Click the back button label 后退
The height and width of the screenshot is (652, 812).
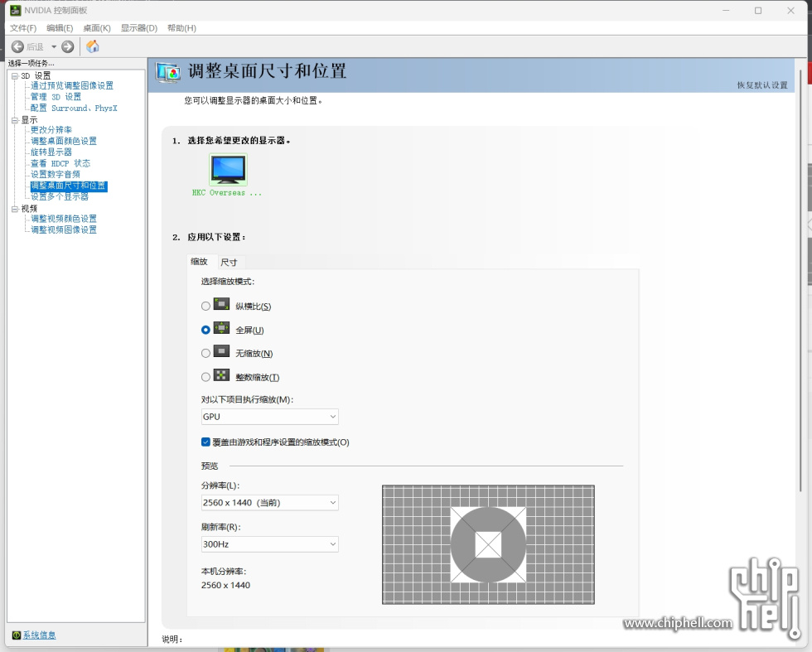[x=35, y=46]
